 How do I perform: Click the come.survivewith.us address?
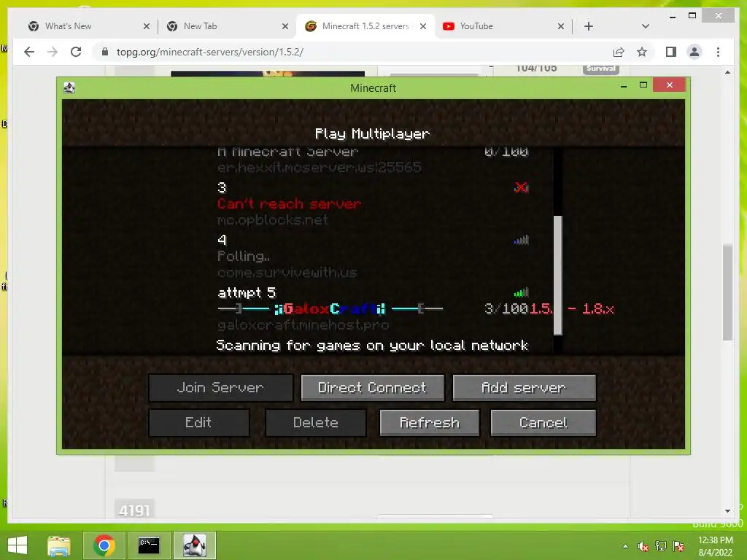[287, 273]
